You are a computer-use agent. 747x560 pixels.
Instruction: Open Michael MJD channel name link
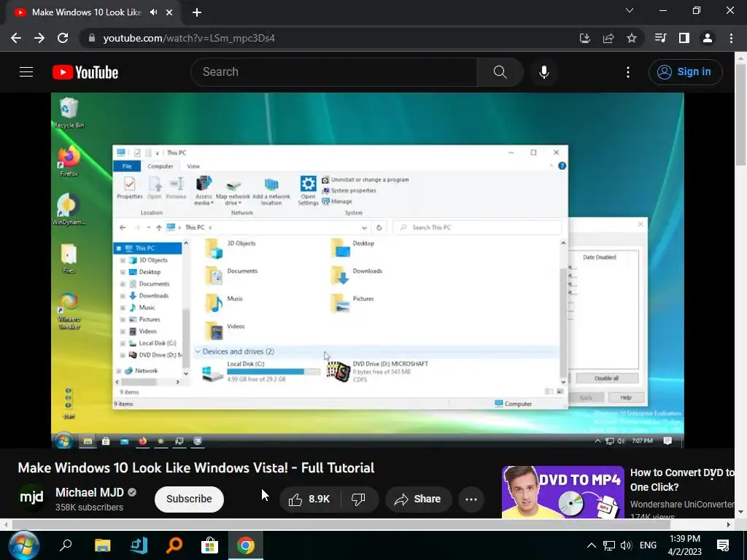[x=90, y=492]
